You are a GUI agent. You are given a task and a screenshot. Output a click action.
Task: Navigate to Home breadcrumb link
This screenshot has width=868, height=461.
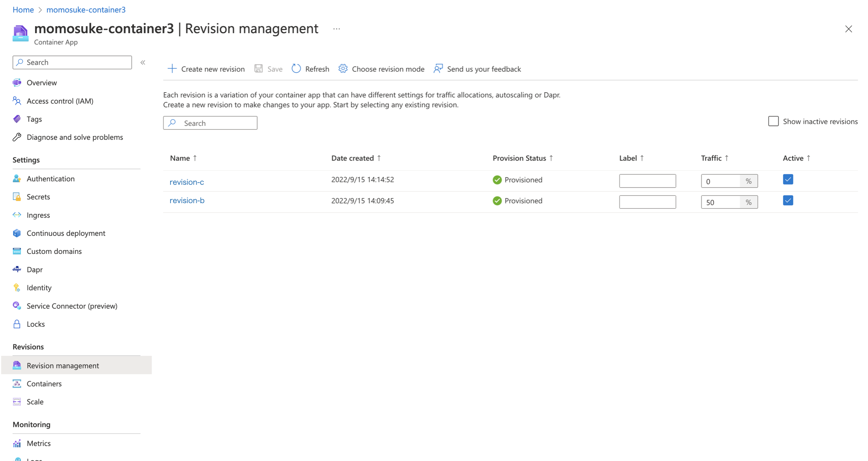(x=23, y=9)
